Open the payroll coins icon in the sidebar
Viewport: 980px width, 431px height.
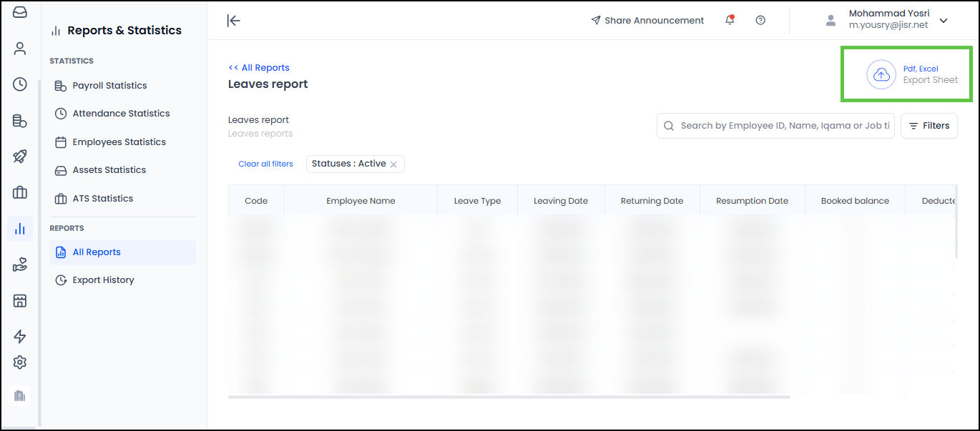[19, 120]
